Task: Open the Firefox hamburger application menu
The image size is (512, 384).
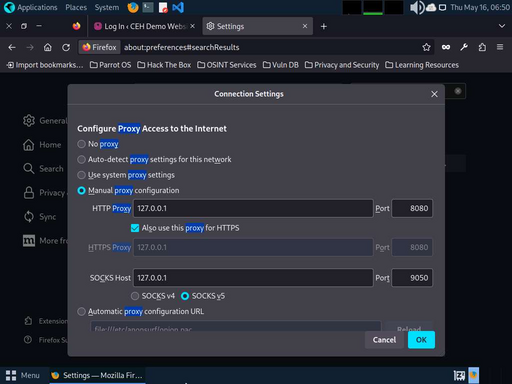Action: (500, 47)
